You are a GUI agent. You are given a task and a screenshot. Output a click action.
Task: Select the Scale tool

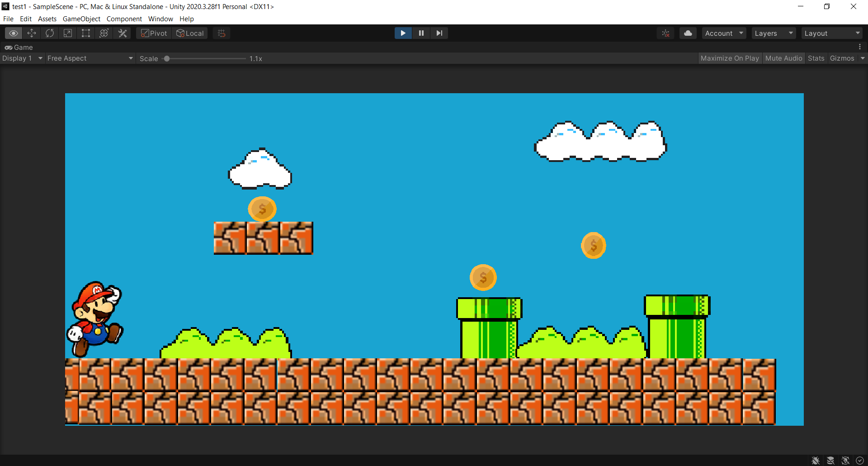[67, 33]
